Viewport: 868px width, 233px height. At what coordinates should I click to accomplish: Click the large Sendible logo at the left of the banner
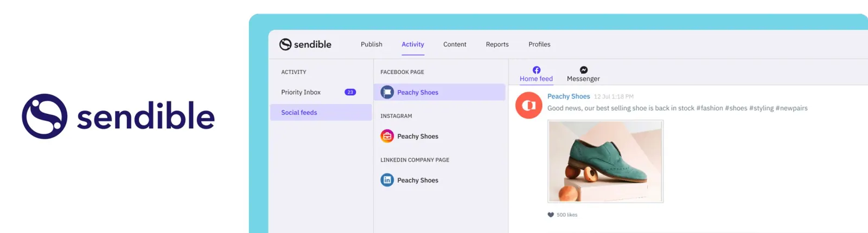(x=118, y=116)
